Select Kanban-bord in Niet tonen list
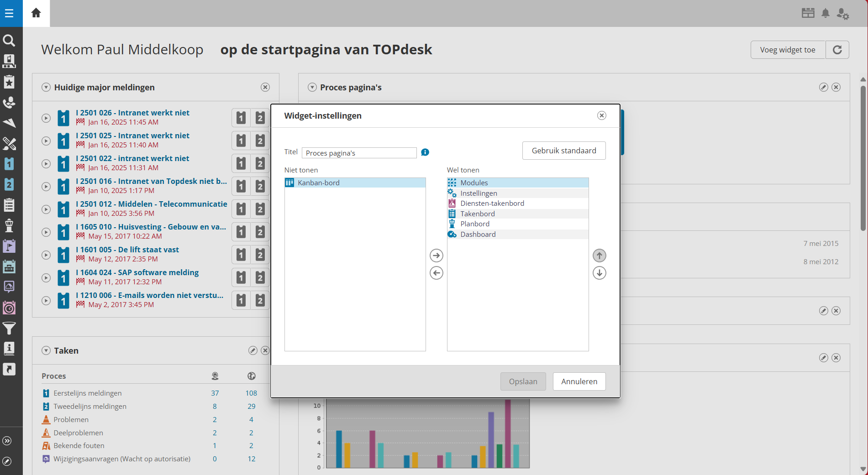The image size is (868, 475). [x=319, y=183]
